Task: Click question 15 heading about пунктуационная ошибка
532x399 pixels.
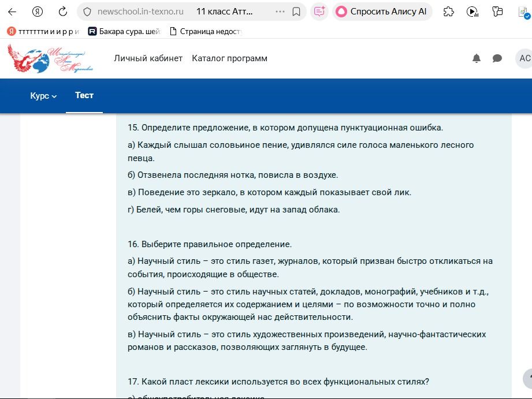Action: click(x=285, y=128)
